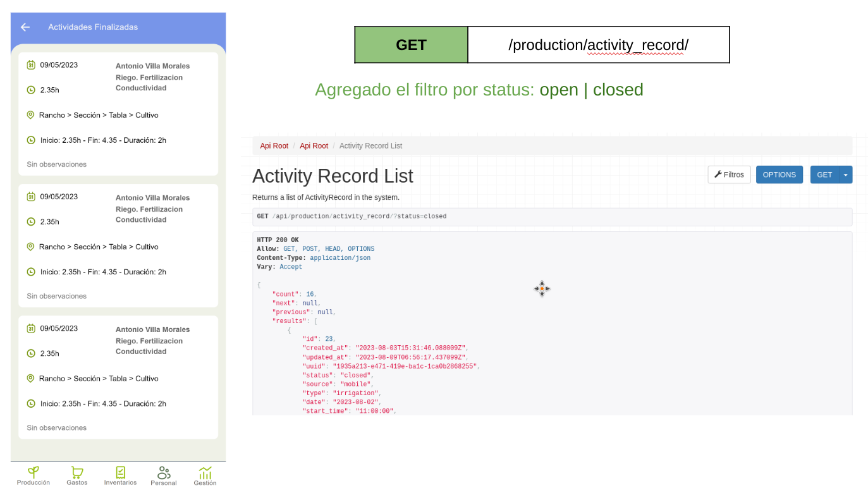Click the calendar icon in the third activity card

click(31, 328)
